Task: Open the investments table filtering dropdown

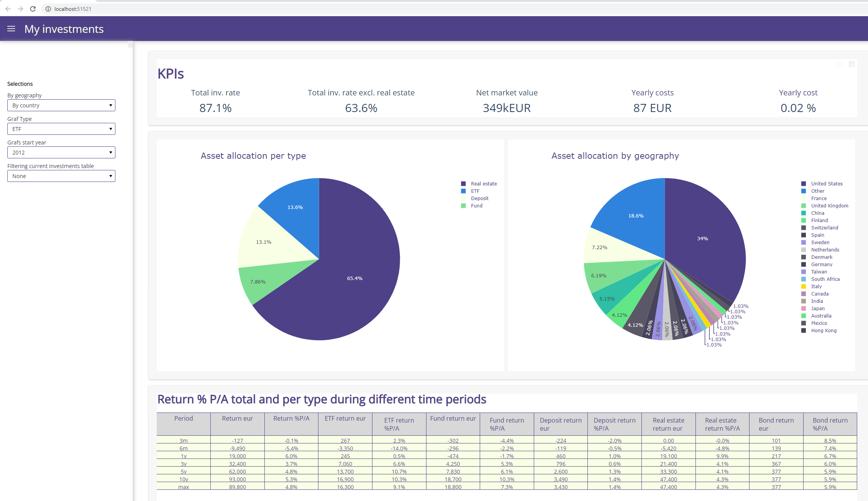Action: pyautogui.click(x=61, y=176)
